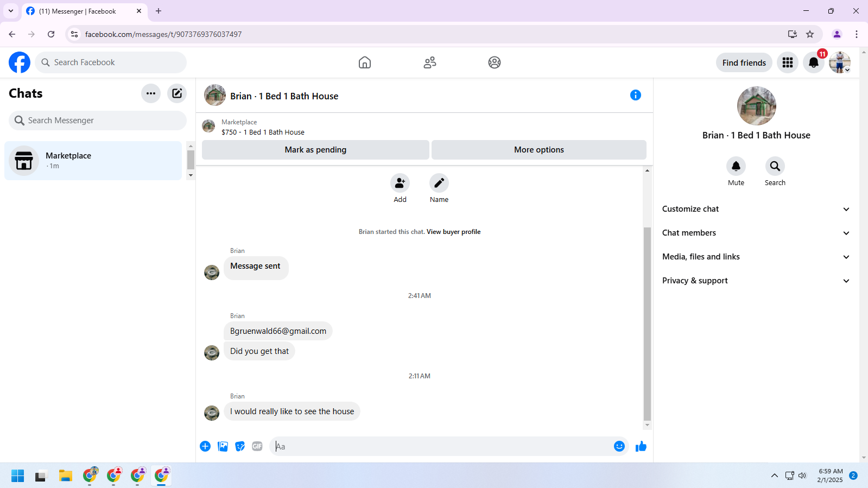Expand Media, files and links section
868x488 pixels.
coord(756,257)
